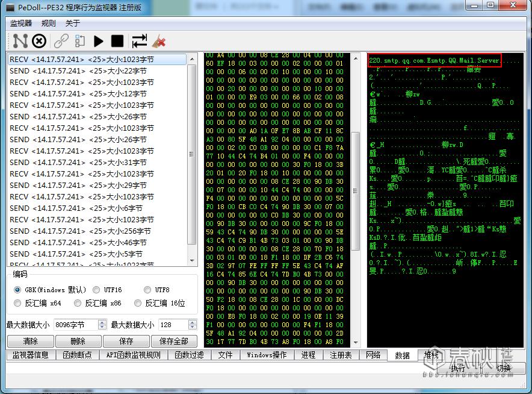Click the N-shaped connect icon in toolbar
The image size is (532, 394).
20,41
